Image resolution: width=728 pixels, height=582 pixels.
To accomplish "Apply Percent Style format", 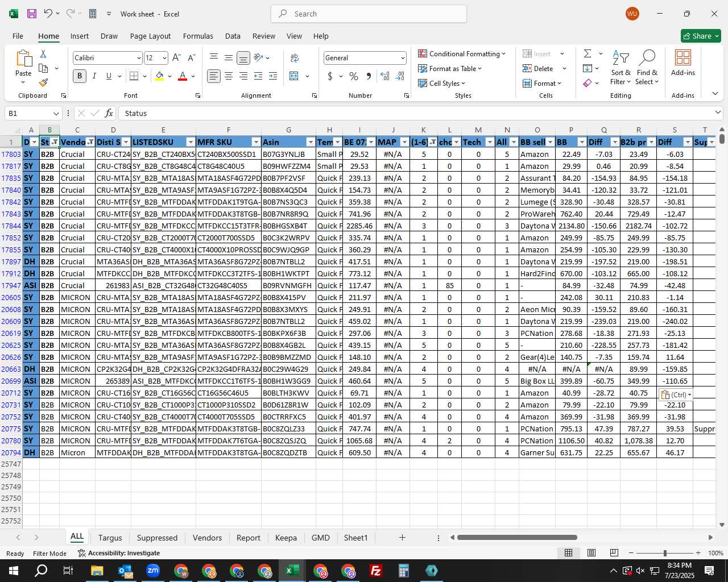I will click(x=354, y=76).
